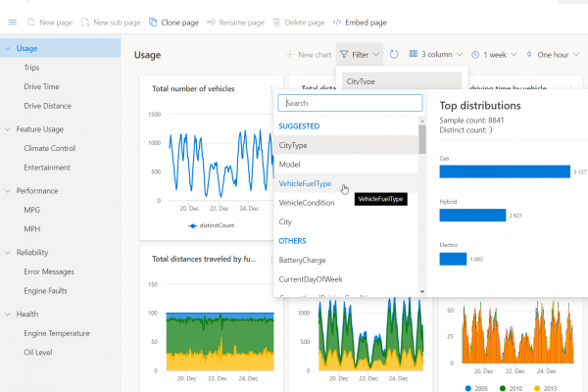Open the 1 week time range dropdown
This screenshot has height=392, width=588.
514,55
